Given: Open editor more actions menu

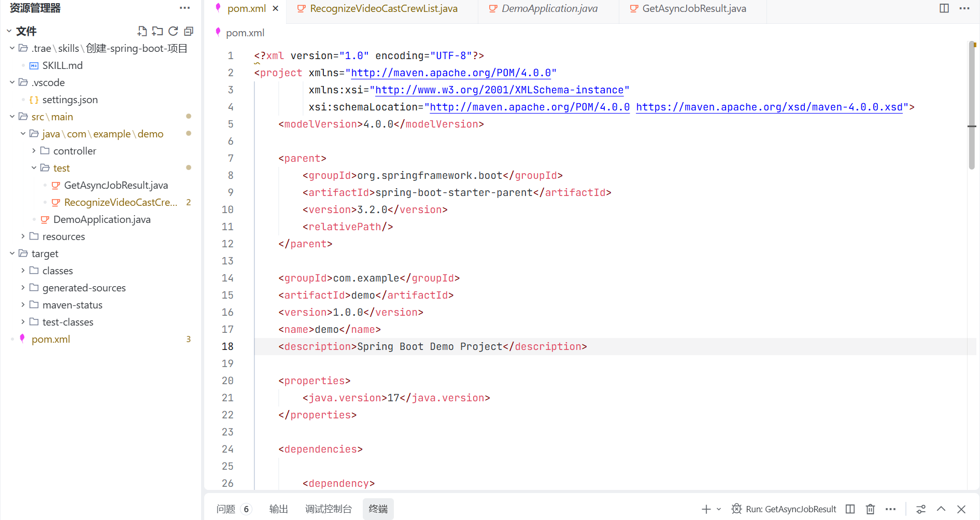Looking at the screenshot, I should point(964,8).
